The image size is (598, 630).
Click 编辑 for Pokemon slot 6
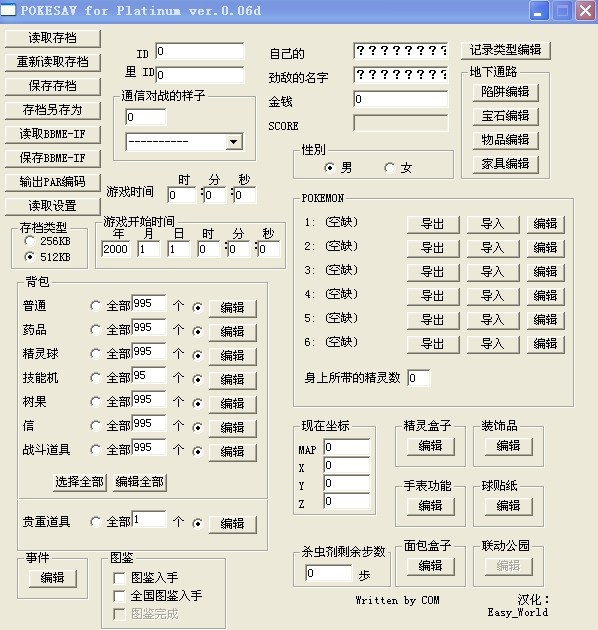tap(546, 344)
